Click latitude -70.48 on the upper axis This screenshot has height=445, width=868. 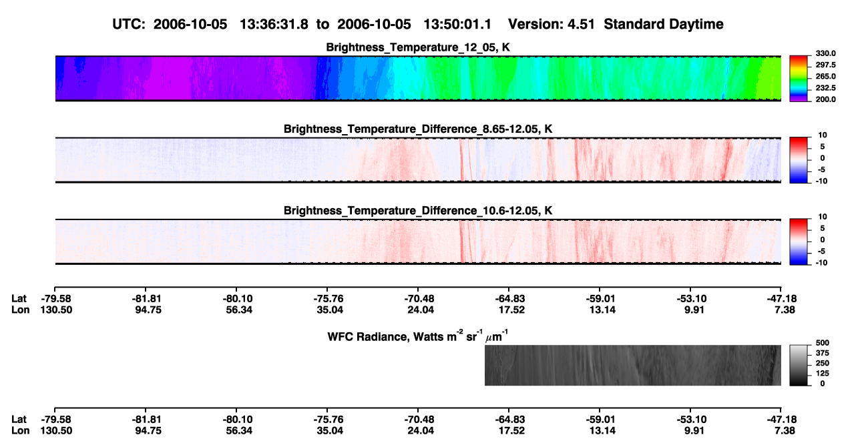pyautogui.click(x=418, y=298)
